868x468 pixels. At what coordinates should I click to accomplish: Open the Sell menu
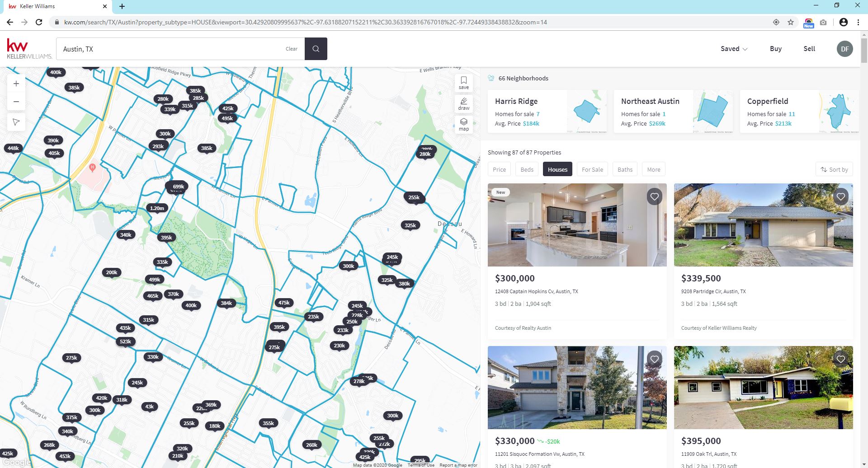coord(809,49)
